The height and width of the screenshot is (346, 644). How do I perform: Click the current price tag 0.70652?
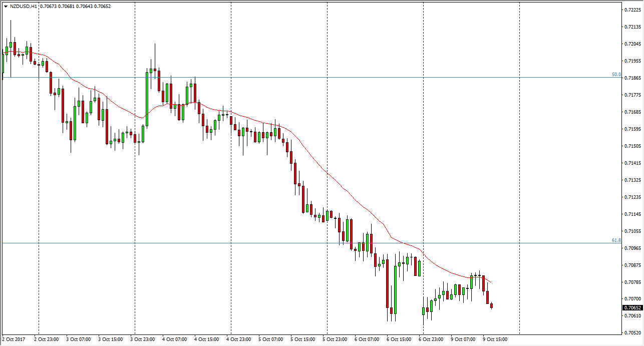click(x=633, y=307)
